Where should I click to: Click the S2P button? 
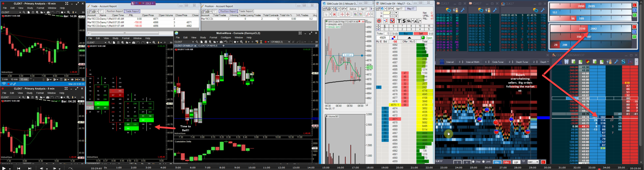coord(516,162)
